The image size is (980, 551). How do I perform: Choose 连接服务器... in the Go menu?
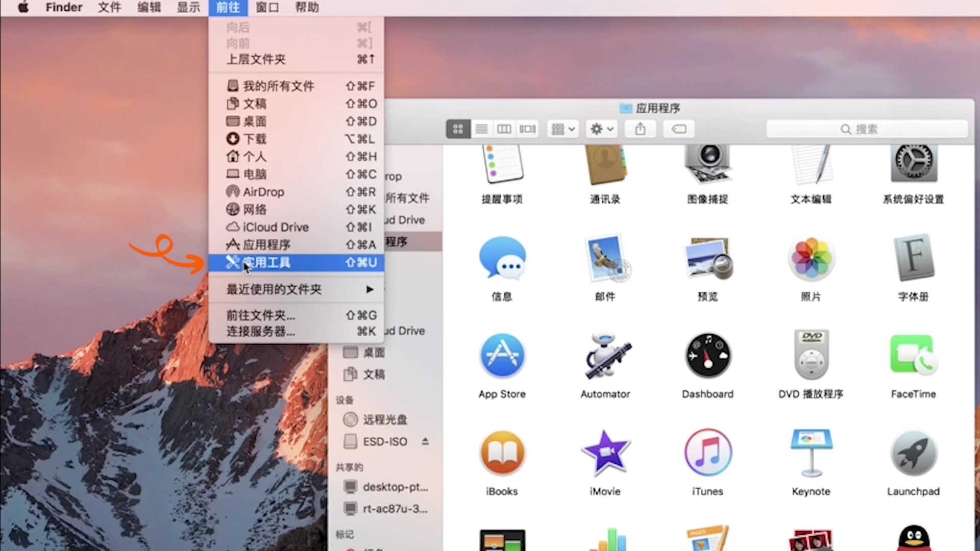tap(296, 332)
